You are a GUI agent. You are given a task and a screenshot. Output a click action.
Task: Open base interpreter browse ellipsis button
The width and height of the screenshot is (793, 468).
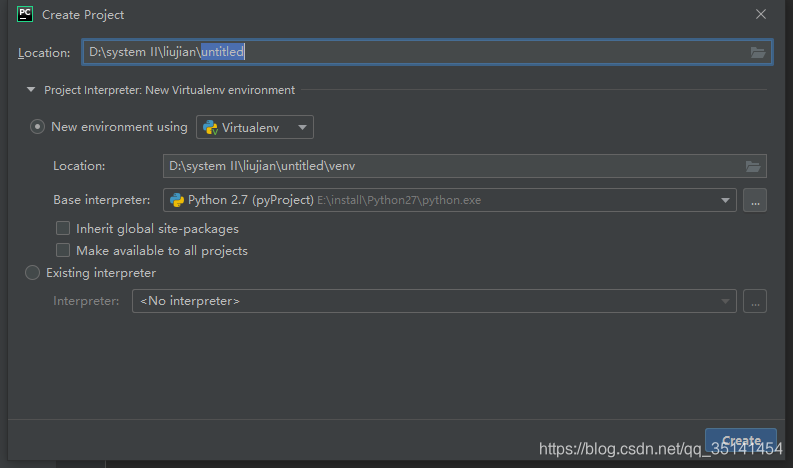[755, 200]
